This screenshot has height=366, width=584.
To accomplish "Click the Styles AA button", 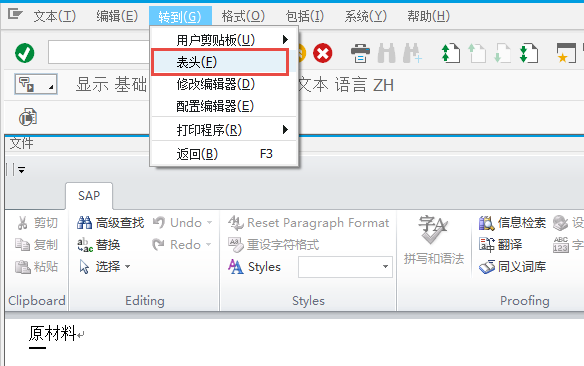I will [255, 267].
